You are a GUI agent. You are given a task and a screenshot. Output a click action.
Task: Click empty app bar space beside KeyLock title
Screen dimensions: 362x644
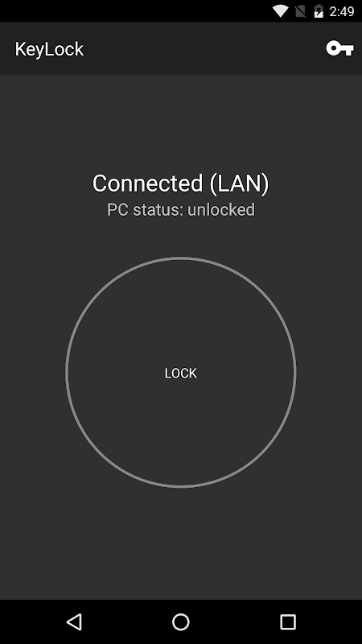coord(205,48)
